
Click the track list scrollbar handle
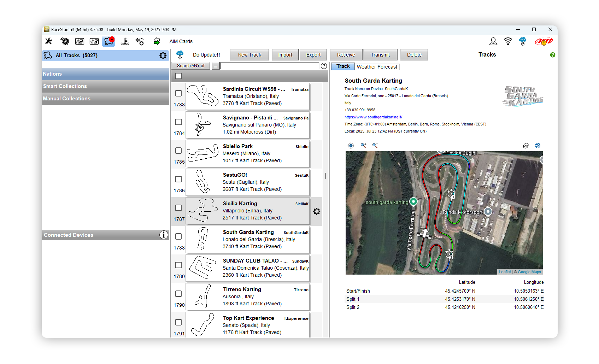tap(325, 176)
